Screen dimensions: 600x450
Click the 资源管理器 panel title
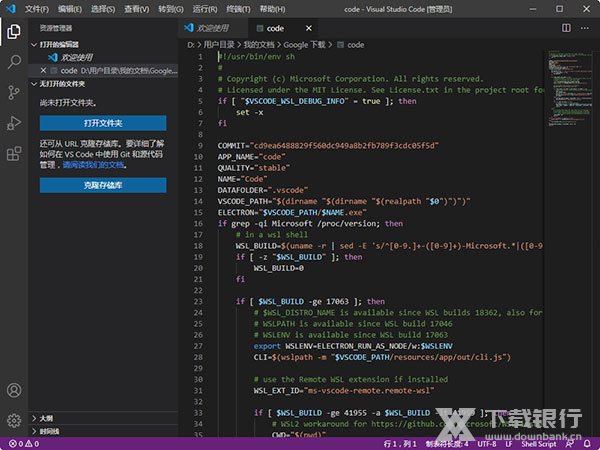pos(56,28)
